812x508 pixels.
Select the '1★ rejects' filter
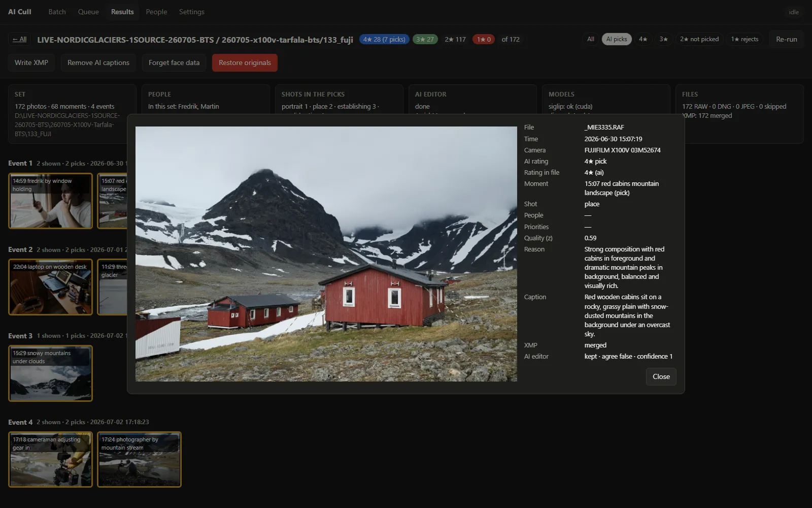click(x=745, y=39)
